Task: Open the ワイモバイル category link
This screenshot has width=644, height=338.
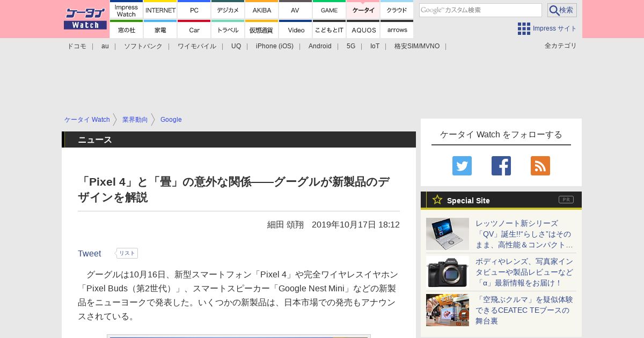Action: click(x=197, y=46)
